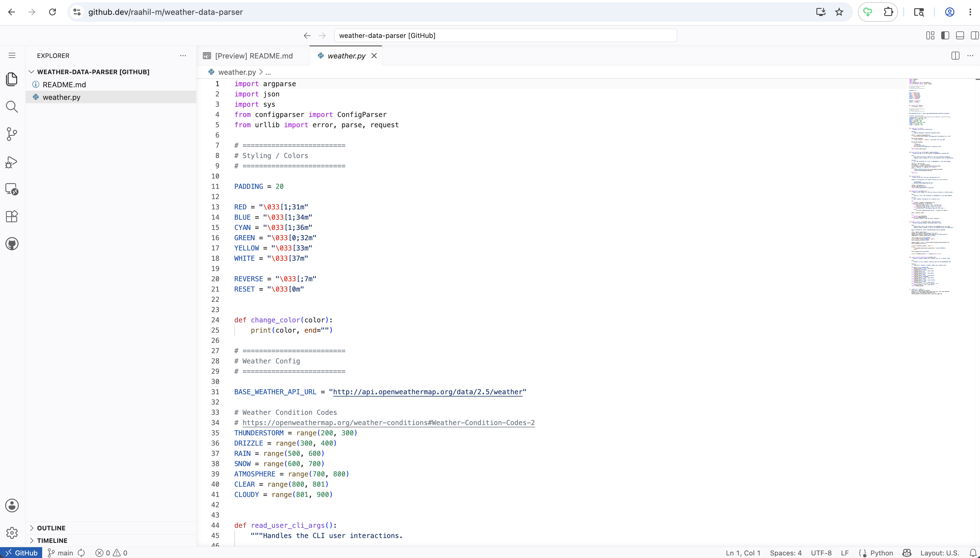Open editor More Actions ellipsis
980x558 pixels.
(970, 56)
